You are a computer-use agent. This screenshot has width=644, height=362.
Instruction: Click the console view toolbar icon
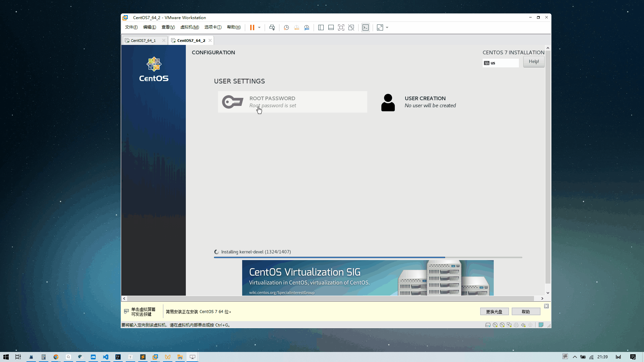pos(366,27)
